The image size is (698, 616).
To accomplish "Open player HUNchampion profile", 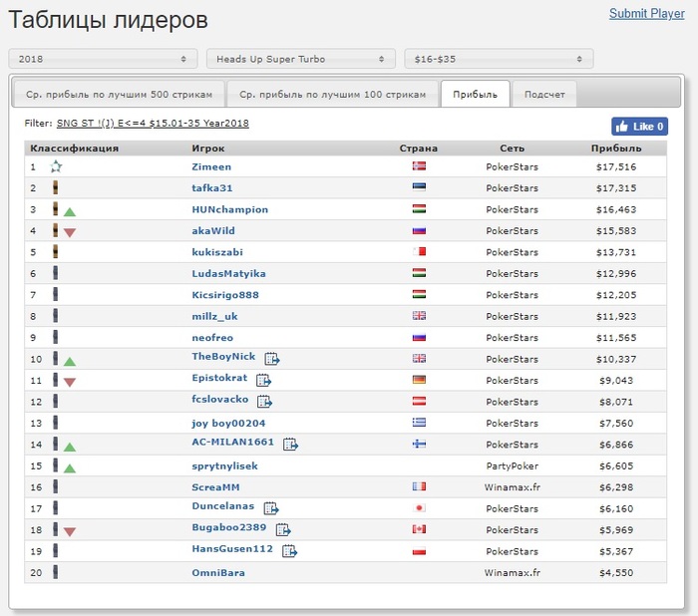I will click(x=230, y=209).
